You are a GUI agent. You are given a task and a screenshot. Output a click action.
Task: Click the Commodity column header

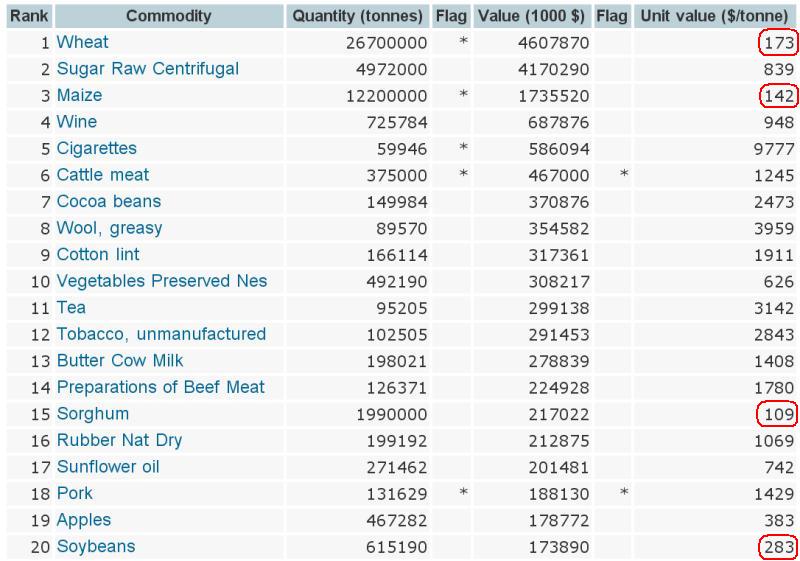pos(169,16)
